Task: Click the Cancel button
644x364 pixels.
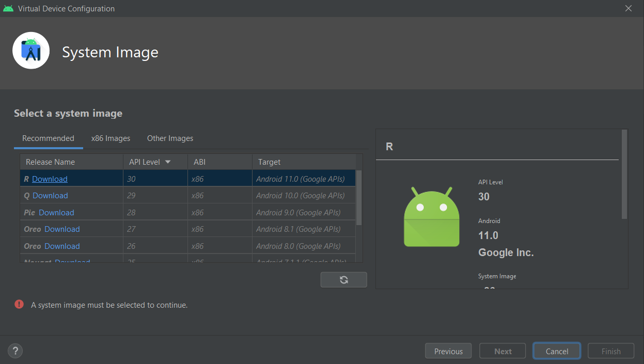Action: tap(557, 351)
